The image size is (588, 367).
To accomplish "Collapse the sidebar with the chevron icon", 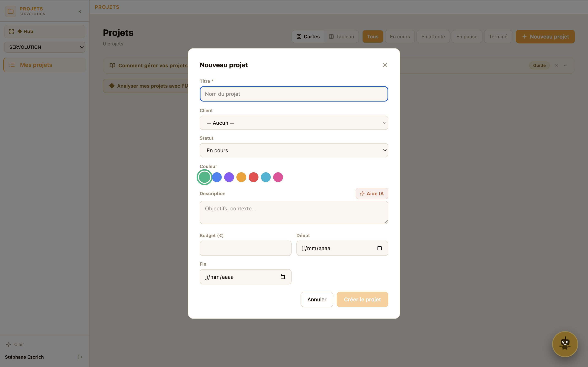I will click(x=80, y=11).
